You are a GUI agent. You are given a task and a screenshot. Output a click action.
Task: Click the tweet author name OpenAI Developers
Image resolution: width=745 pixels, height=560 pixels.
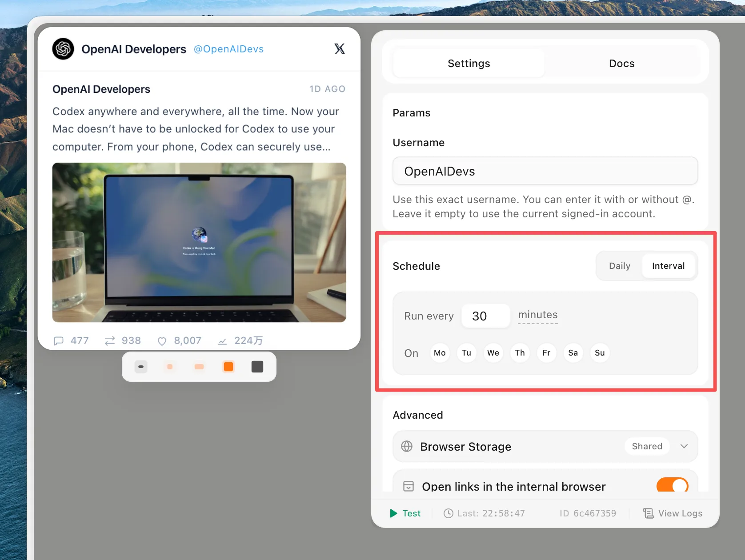click(x=101, y=89)
